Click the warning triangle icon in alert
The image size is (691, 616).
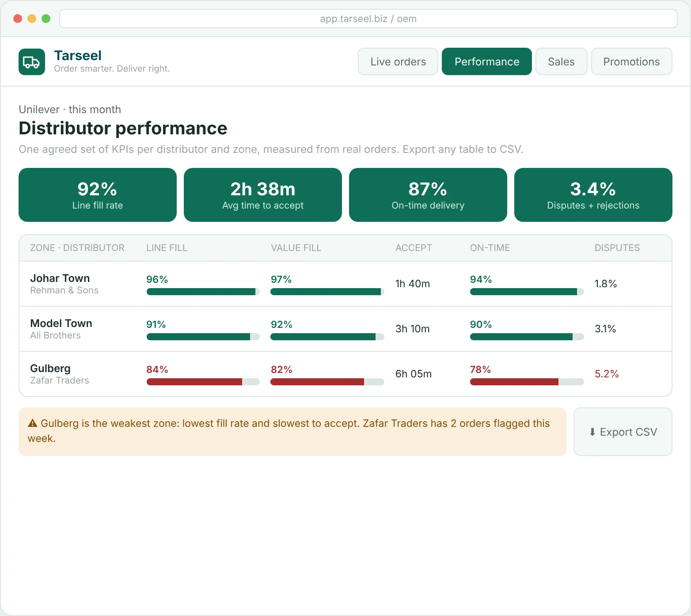click(x=33, y=423)
